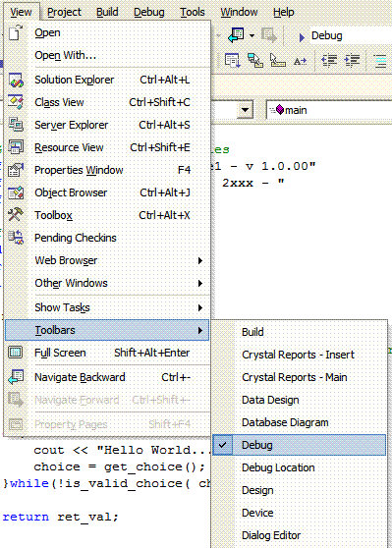
Task: Expand the Web Browser submenu
Action: 107,260
